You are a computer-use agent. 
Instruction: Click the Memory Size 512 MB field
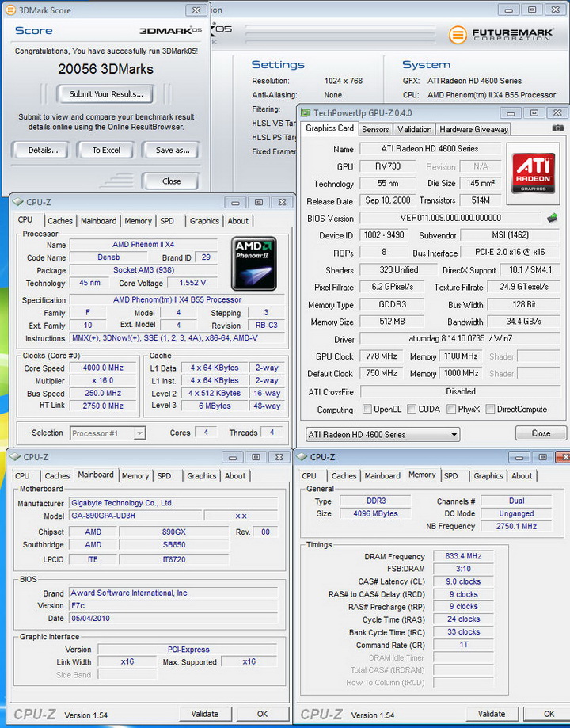(392, 322)
